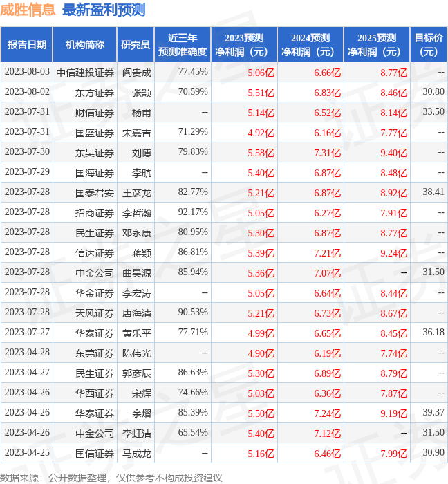
Task: Click the 目标价(元) column header
Action: 429,44
